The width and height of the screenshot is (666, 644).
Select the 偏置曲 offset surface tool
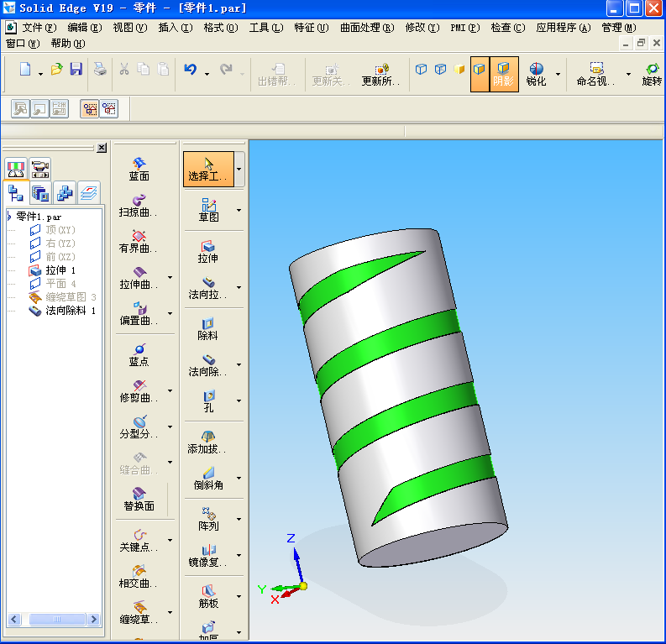(x=138, y=314)
